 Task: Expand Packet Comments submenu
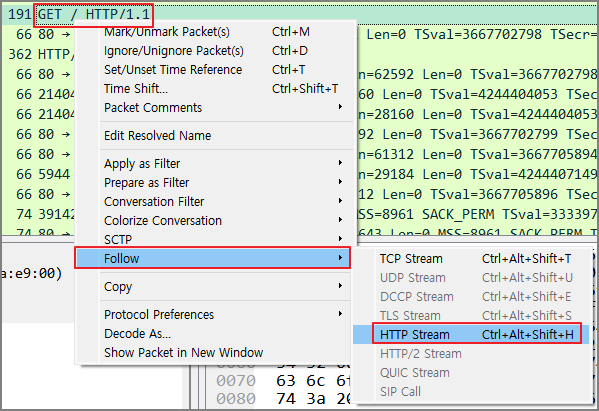(x=214, y=108)
